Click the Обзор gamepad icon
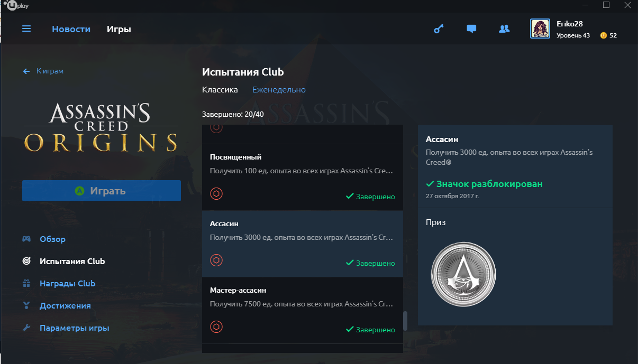The width and height of the screenshot is (638, 364). pos(26,239)
